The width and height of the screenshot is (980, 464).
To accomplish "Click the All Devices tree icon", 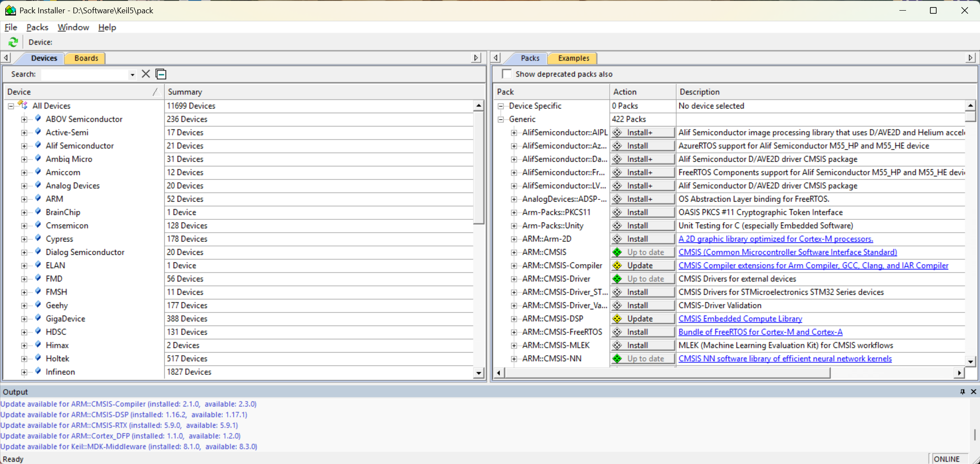I will (x=23, y=105).
